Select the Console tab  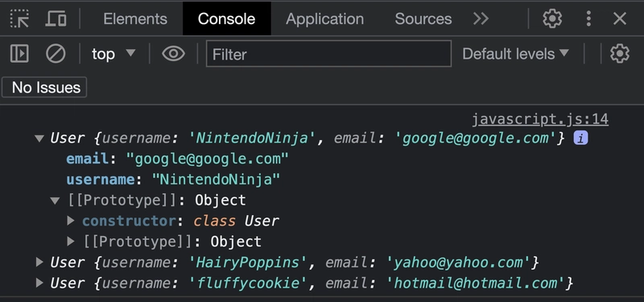[x=226, y=19]
